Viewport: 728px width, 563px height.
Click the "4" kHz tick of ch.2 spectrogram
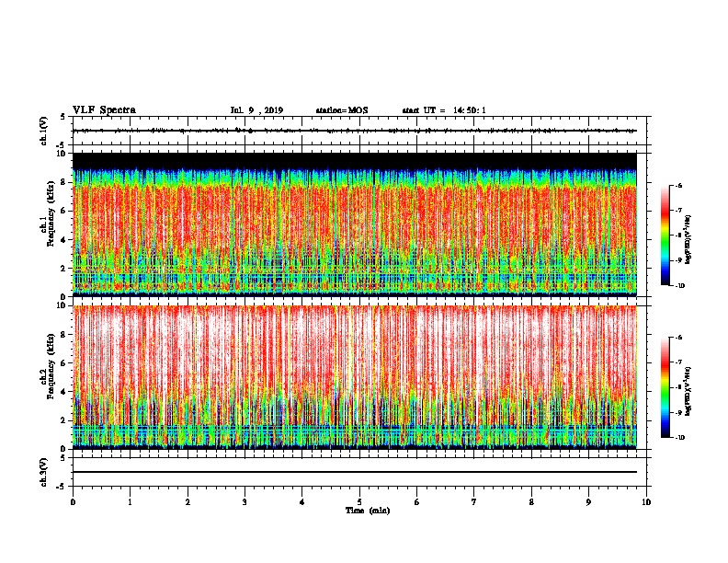tap(63, 392)
